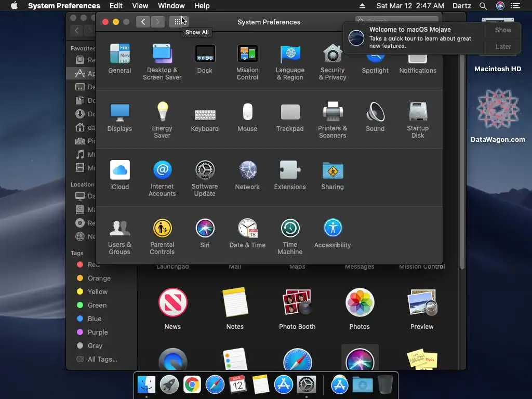Select the Preview app in Finder window

(422, 309)
